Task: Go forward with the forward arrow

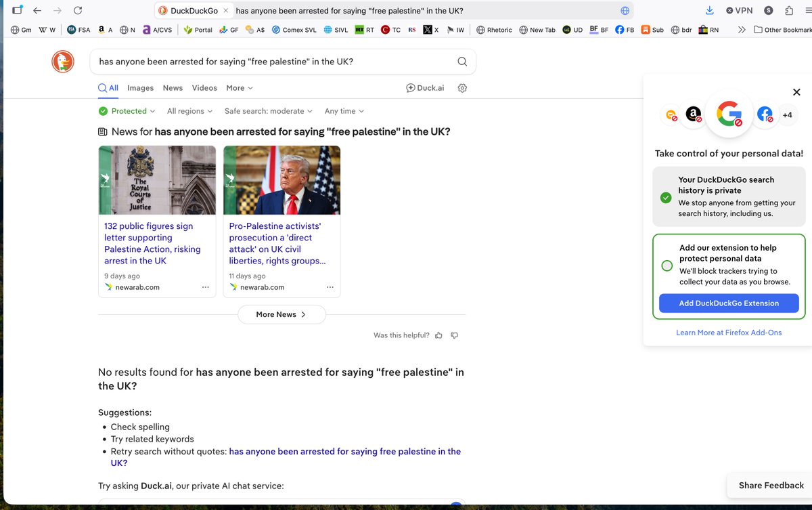Action: tap(58, 10)
